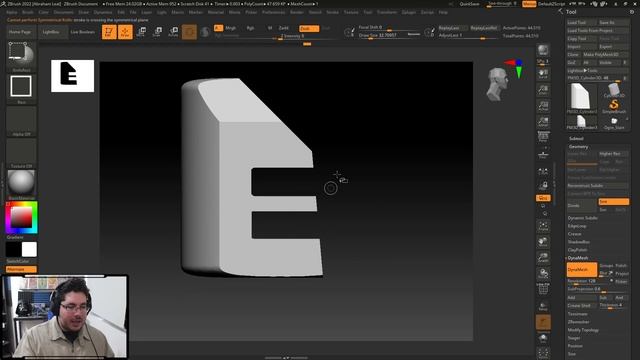Open the Transform menu

[x=387, y=12]
